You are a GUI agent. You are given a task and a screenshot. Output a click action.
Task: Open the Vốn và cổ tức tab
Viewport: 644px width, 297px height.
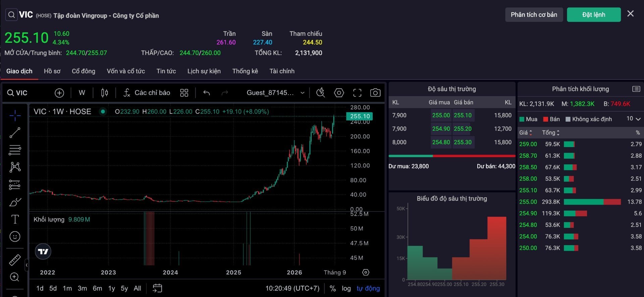tap(126, 71)
